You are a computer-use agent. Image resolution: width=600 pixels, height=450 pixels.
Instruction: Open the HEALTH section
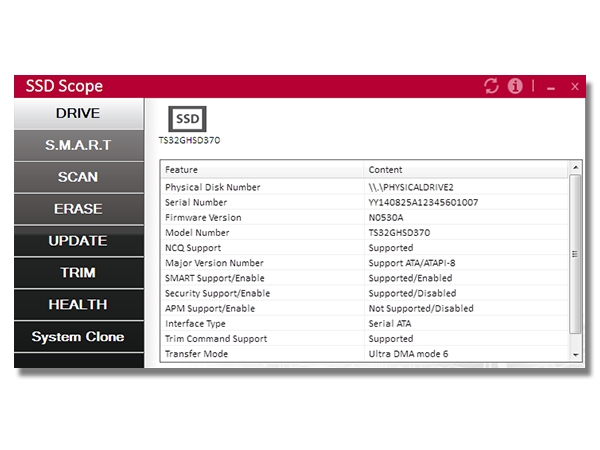pyautogui.click(x=77, y=305)
